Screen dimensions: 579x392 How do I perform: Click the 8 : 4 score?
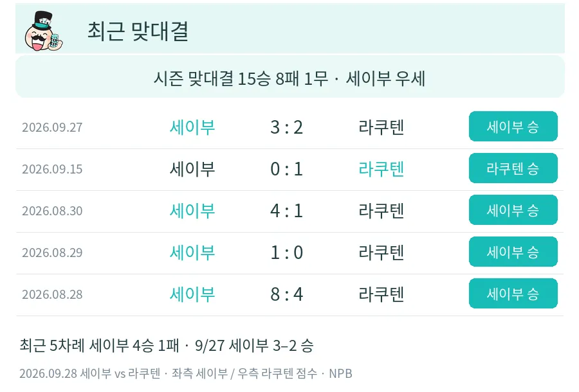click(x=286, y=294)
